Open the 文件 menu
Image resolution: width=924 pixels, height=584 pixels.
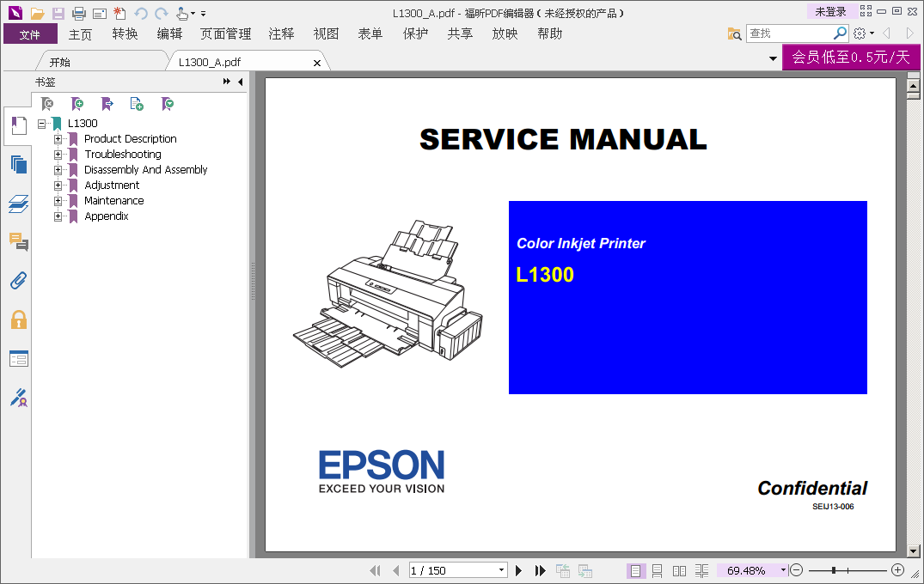tap(30, 34)
